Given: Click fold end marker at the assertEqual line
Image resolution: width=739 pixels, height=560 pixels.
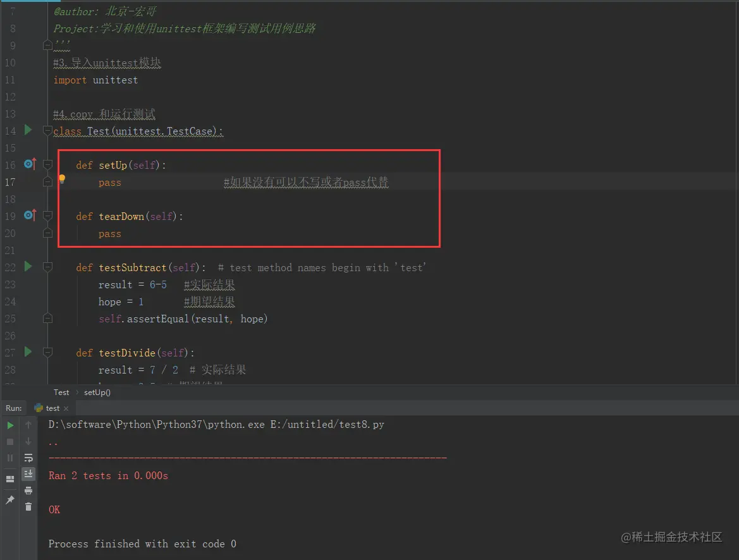Looking at the screenshot, I should point(47,318).
